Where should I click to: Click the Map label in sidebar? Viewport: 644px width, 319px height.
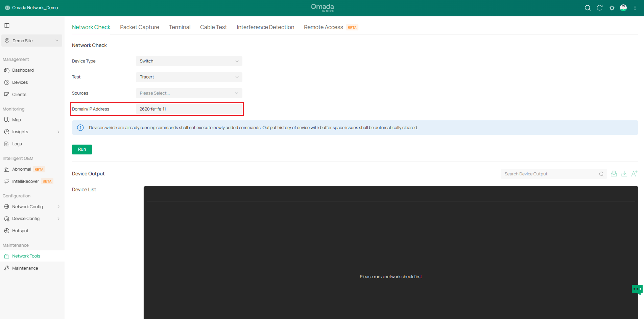16,120
